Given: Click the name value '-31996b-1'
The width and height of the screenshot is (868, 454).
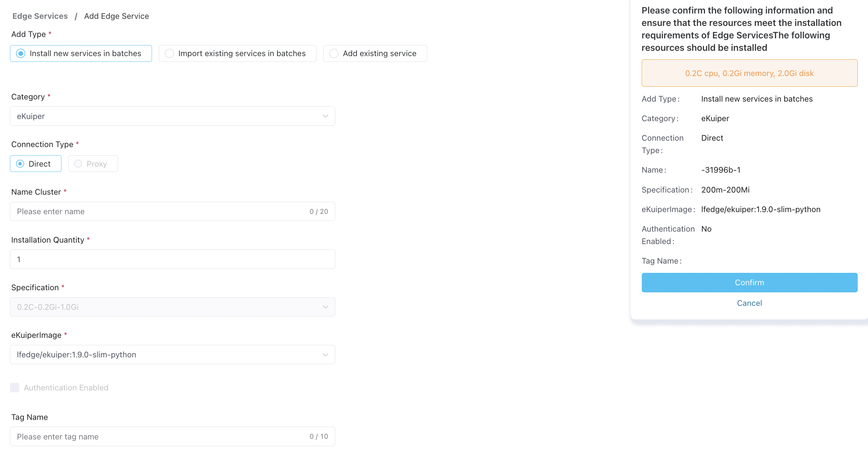Looking at the screenshot, I should [721, 170].
